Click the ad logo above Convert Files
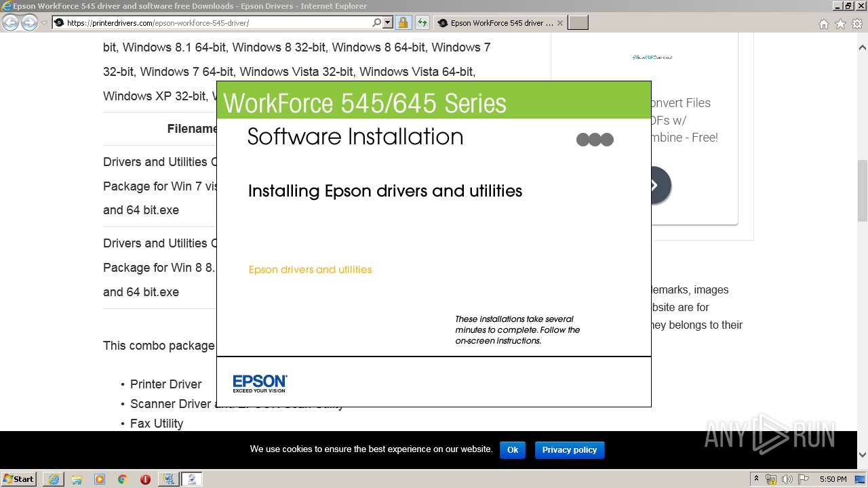This screenshot has height=488, width=868. pyautogui.click(x=652, y=58)
